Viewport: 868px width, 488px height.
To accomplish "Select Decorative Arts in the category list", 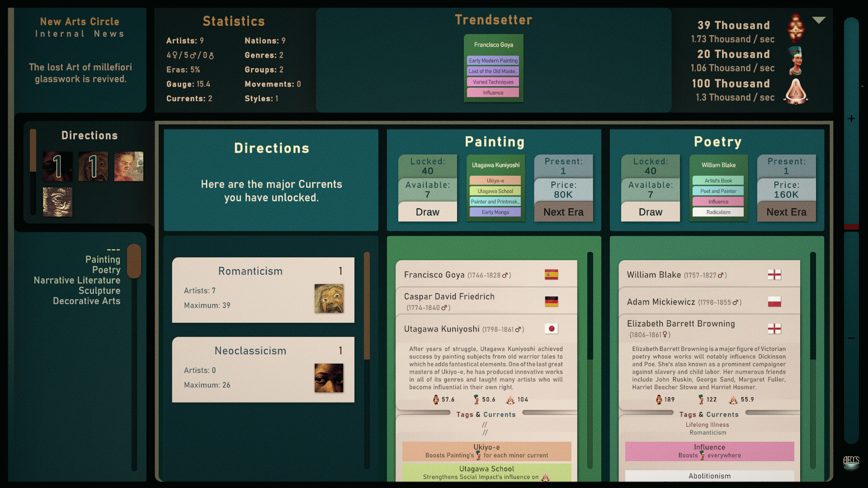I will [86, 301].
